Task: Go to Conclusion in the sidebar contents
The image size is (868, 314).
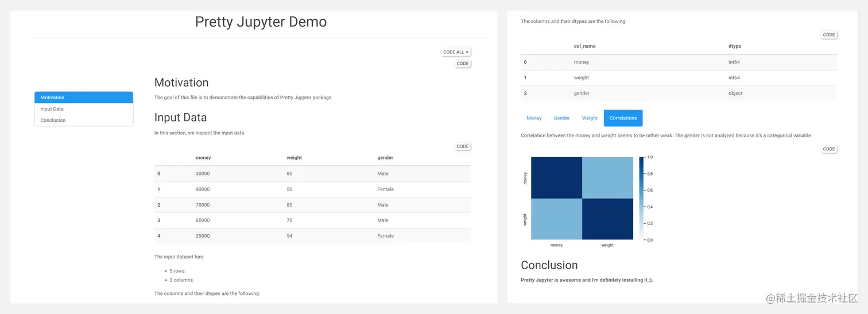Action: (84, 121)
